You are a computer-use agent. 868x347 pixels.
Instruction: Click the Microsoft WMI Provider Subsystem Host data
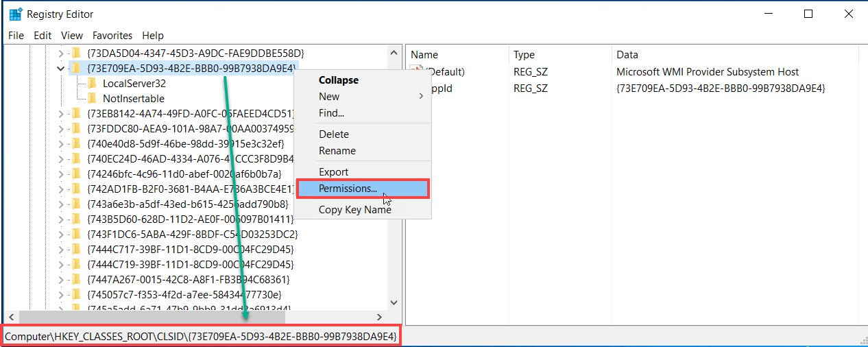click(x=708, y=71)
